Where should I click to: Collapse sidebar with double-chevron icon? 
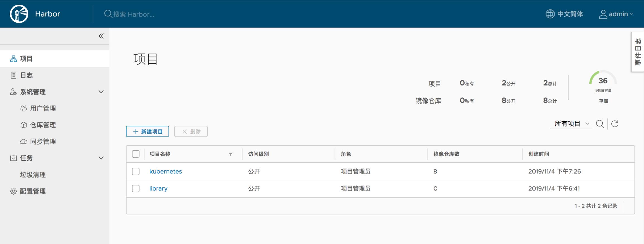tap(101, 36)
